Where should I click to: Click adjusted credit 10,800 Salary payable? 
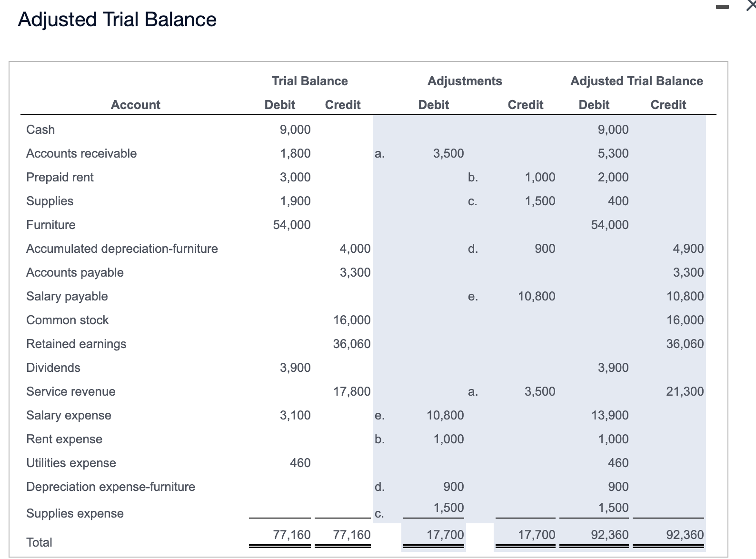point(685,296)
